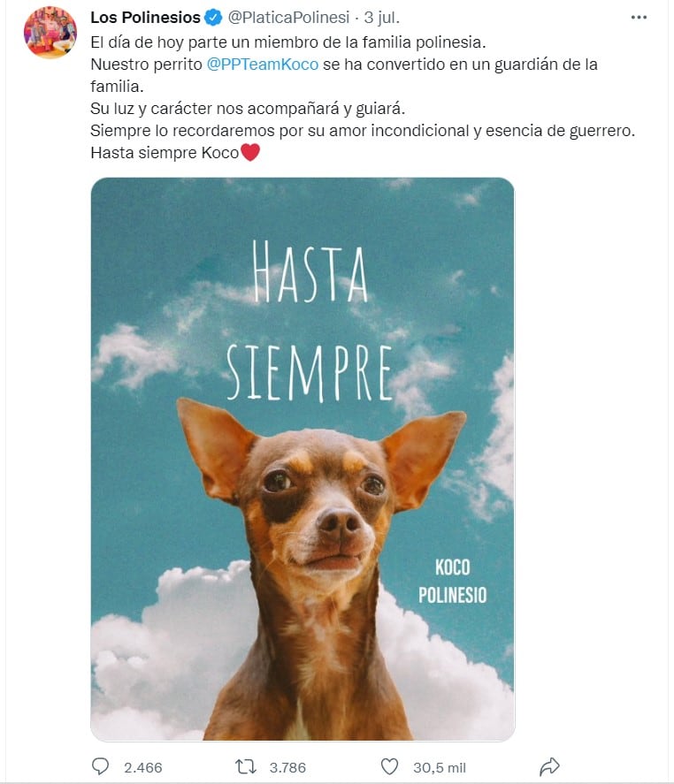Image resolution: width=674 pixels, height=784 pixels.
Task: Click the 30,5 mil likes count
Action: click(440, 767)
